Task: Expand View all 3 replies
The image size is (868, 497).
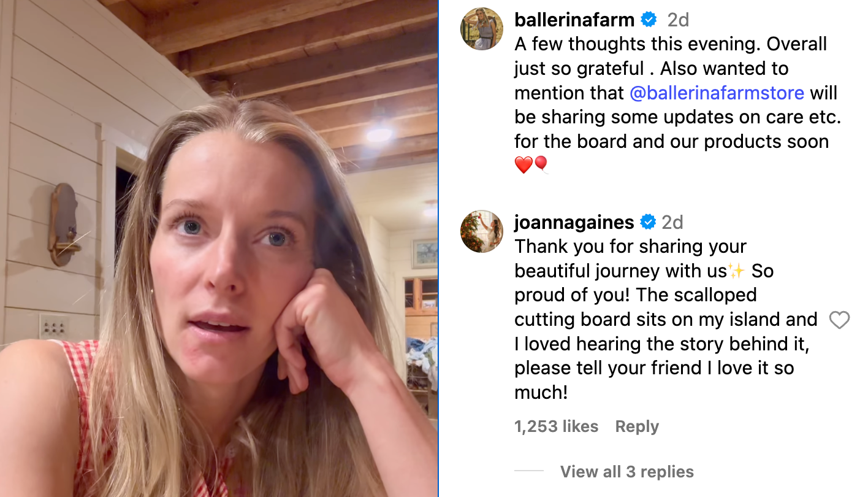Action: [626, 472]
